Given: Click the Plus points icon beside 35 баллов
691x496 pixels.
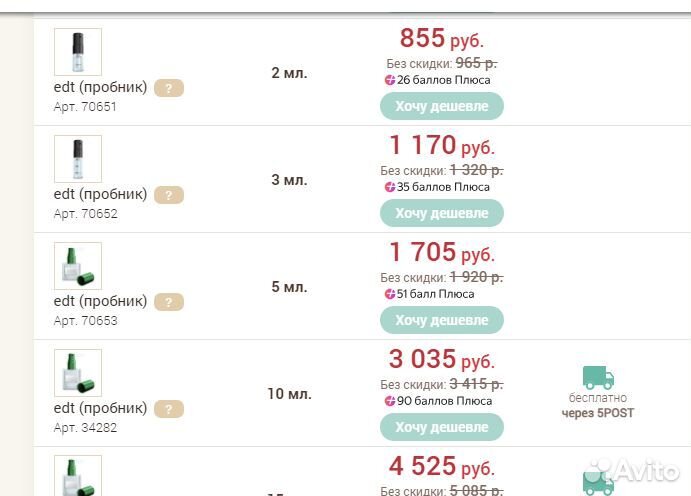Looking at the screenshot, I should pos(390,187).
